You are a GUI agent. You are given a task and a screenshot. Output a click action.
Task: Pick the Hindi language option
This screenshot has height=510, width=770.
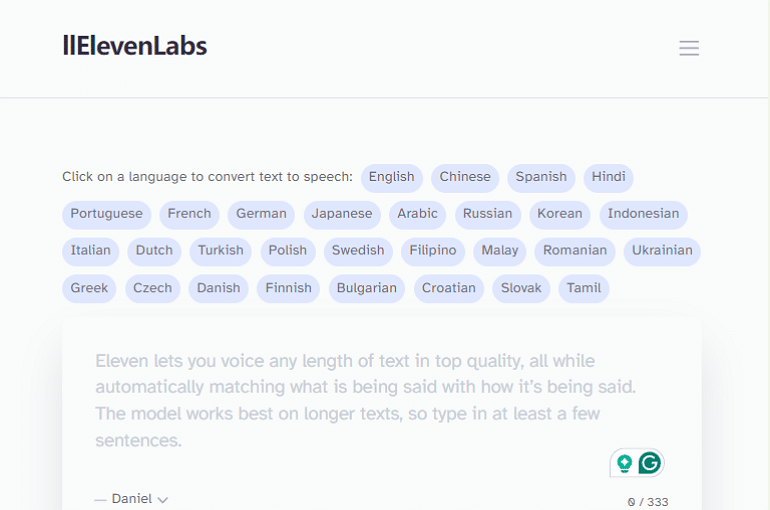pyautogui.click(x=608, y=177)
